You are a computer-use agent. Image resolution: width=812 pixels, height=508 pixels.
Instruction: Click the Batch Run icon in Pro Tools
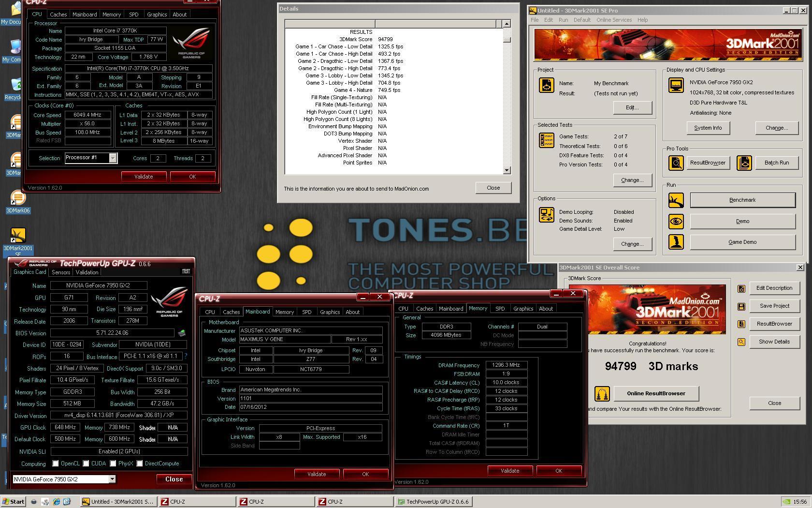pyautogui.click(x=744, y=163)
